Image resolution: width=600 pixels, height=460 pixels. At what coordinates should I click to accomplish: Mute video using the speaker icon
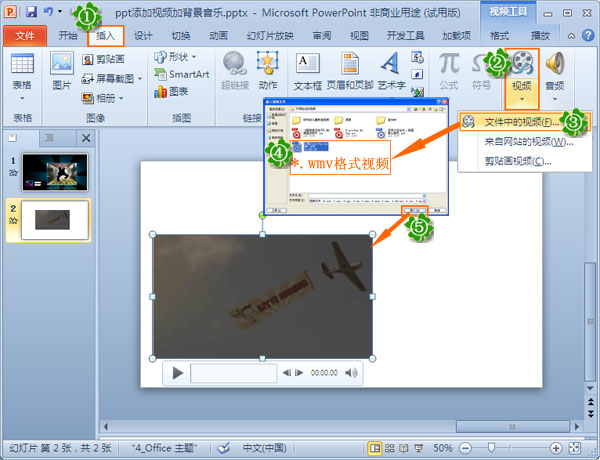click(x=351, y=373)
